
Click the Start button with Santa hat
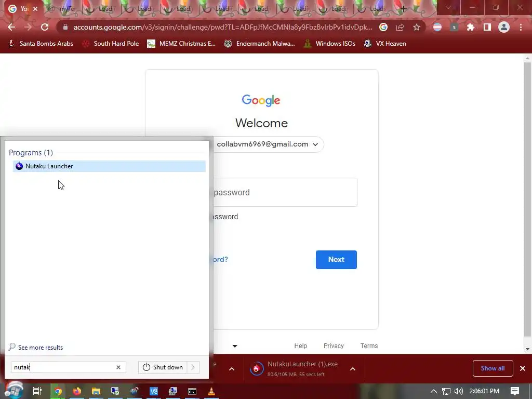click(x=14, y=390)
